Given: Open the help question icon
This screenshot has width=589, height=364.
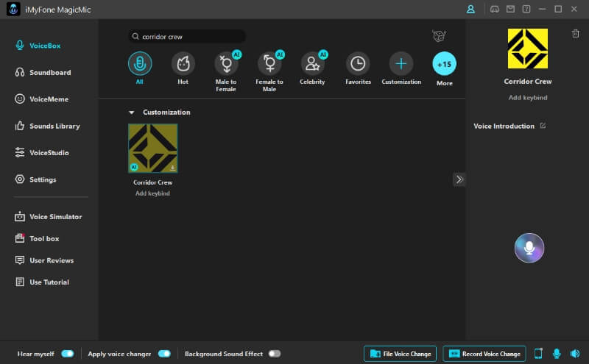Looking at the screenshot, I should click(526, 9).
